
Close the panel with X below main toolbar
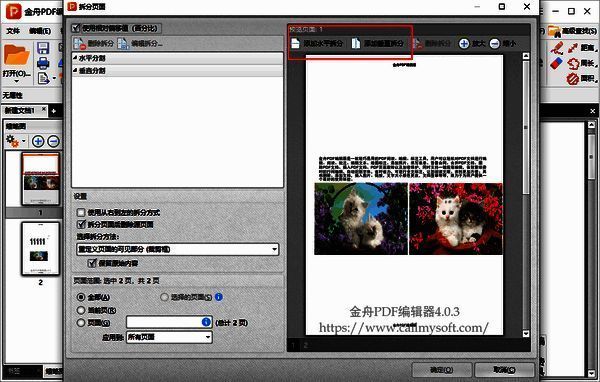(592, 111)
